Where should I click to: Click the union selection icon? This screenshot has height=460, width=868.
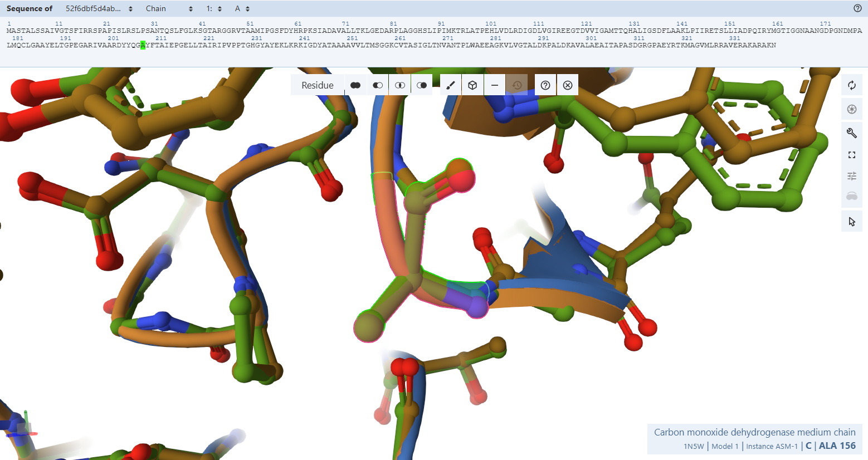[355, 85]
